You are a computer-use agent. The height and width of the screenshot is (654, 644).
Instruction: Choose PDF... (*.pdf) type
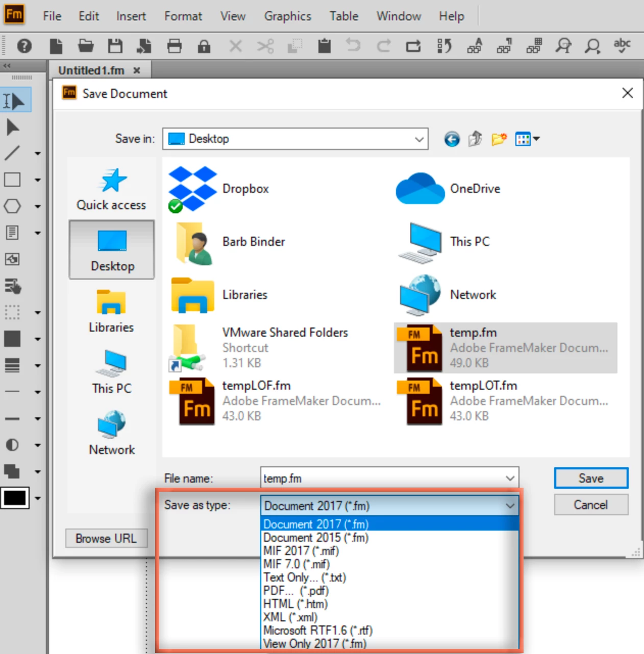pyautogui.click(x=390, y=590)
